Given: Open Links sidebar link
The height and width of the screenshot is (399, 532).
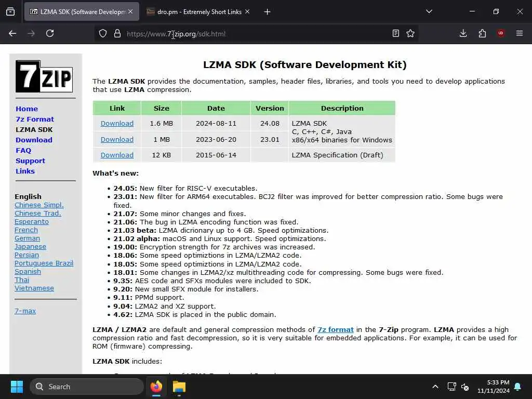Looking at the screenshot, I should pyautogui.click(x=25, y=171).
